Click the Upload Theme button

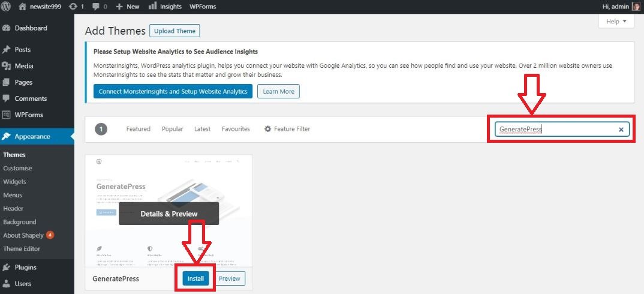tap(174, 31)
